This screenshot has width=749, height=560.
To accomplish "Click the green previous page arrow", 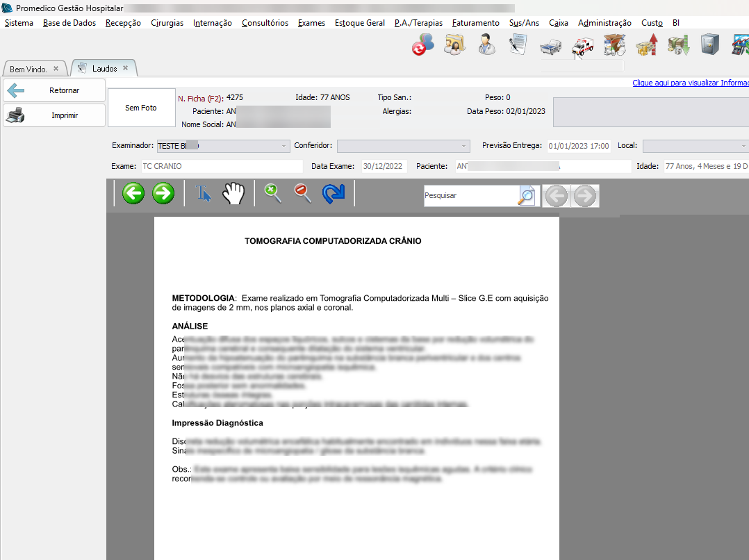I will tap(133, 194).
